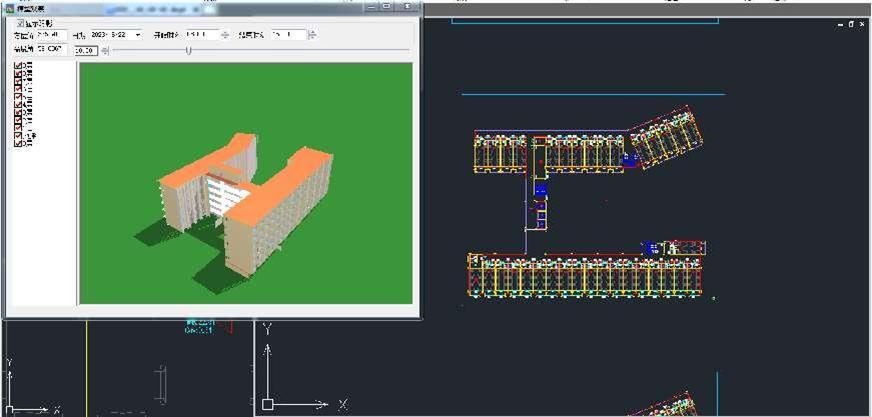
Task: Click into the end time value field
Action: point(289,35)
